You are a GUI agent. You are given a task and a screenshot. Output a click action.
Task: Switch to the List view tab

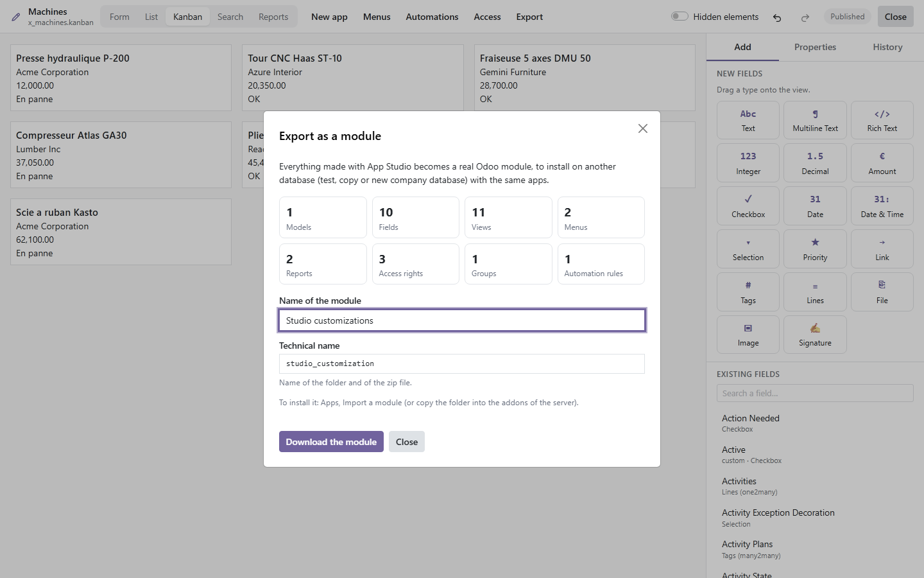(x=151, y=17)
